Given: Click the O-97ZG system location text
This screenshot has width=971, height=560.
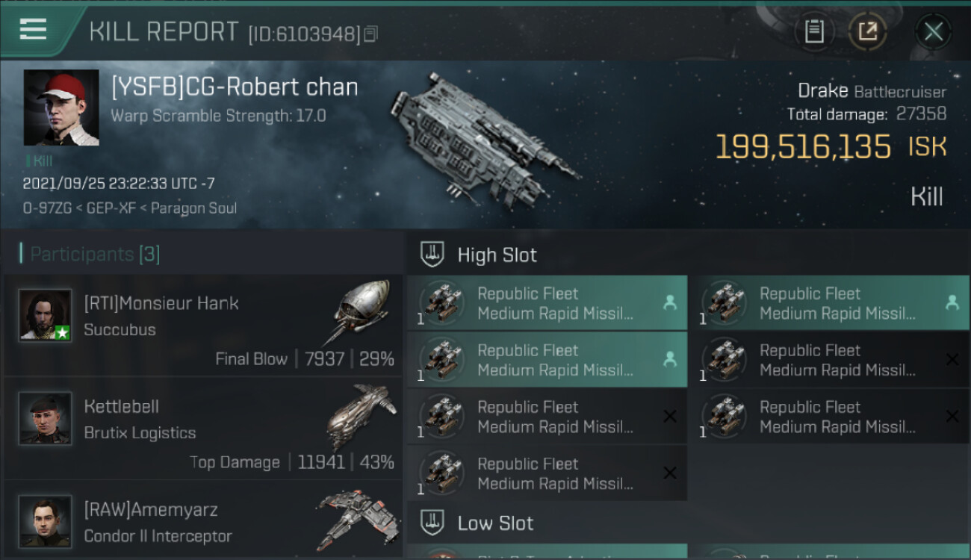Looking at the screenshot, I should (x=45, y=208).
